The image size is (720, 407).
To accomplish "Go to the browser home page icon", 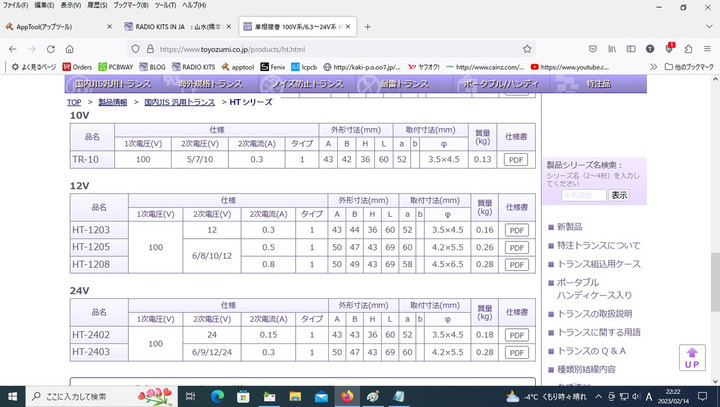I will 69,47.
